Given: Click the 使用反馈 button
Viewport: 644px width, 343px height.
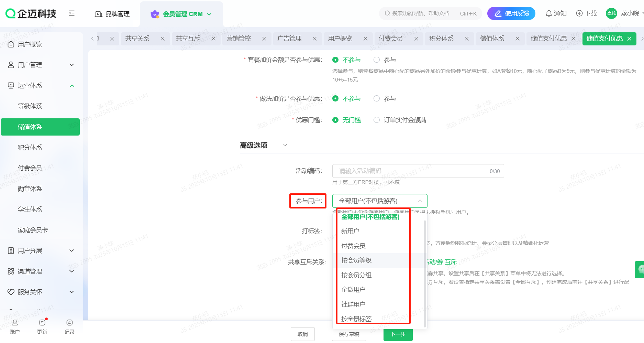Looking at the screenshot, I should [511, 13].
